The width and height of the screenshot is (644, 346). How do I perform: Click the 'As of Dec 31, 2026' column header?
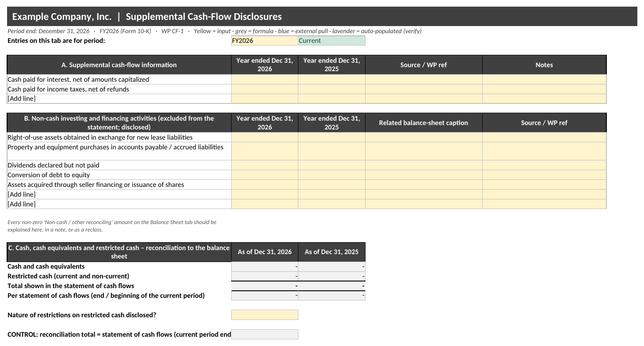coord(265,252)
